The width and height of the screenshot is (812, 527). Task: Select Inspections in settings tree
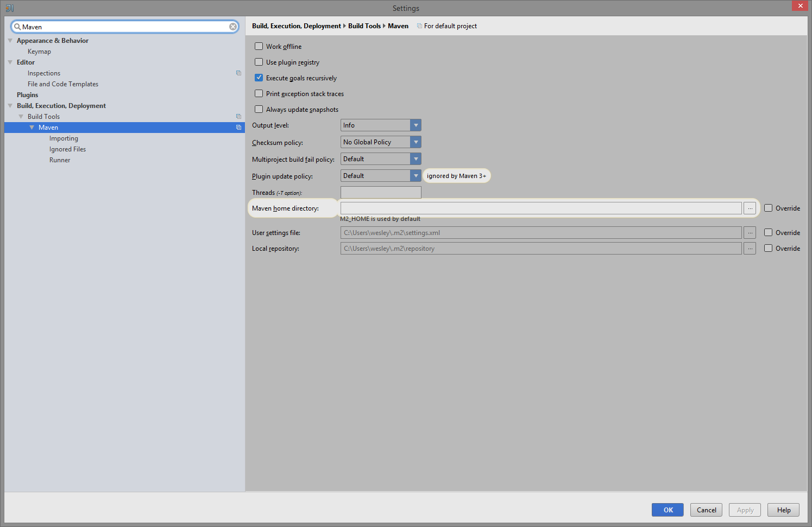(44, 73)
